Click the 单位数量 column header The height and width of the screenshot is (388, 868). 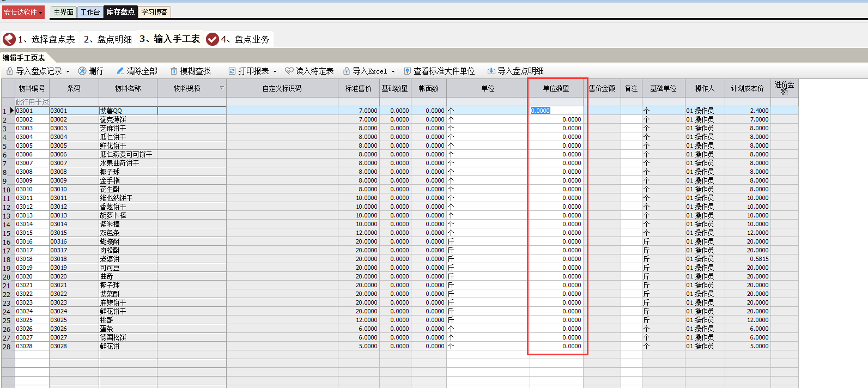(x=556, y=88)
